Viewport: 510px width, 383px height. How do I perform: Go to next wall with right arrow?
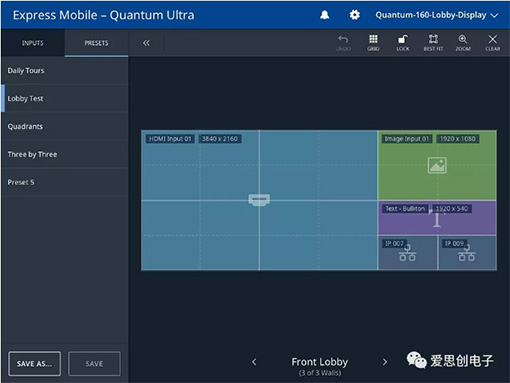[385, 362]
